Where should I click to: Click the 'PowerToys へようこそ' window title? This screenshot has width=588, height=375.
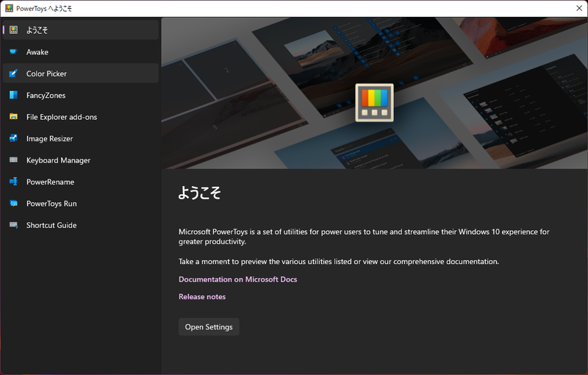point(44,8)
